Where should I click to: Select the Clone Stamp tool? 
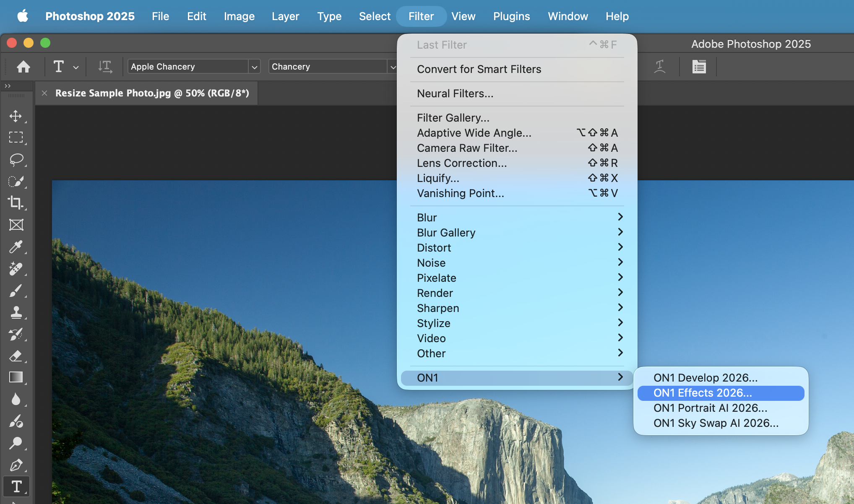pos(16,312)
